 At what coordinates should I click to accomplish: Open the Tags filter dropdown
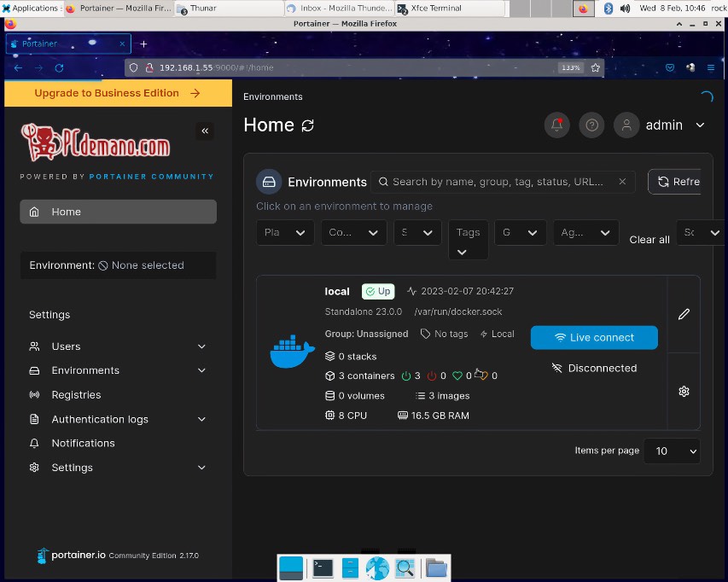tap(468, 240)
